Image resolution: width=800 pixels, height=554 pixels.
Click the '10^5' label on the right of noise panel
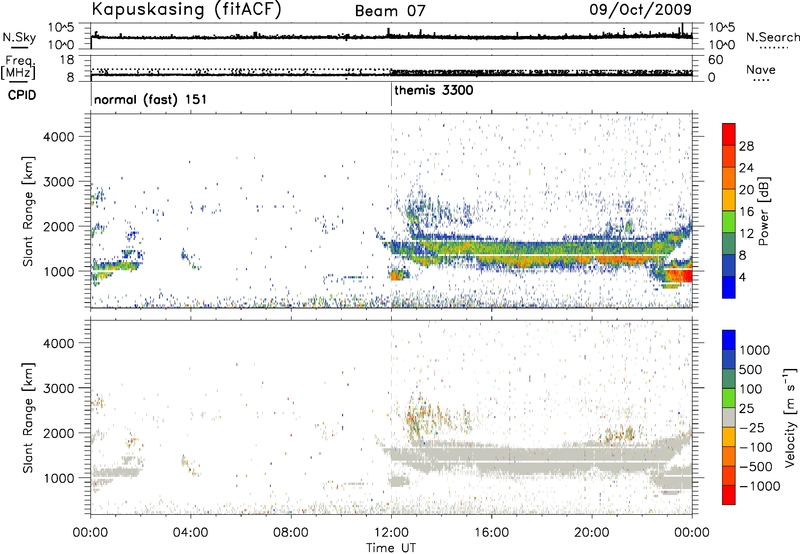click(x=722, y=27)
